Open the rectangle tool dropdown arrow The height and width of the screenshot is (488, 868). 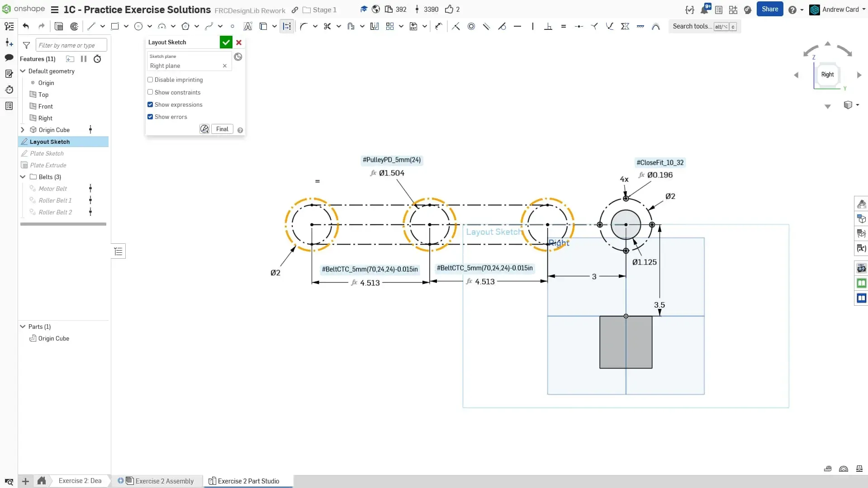tap(126, 26)
